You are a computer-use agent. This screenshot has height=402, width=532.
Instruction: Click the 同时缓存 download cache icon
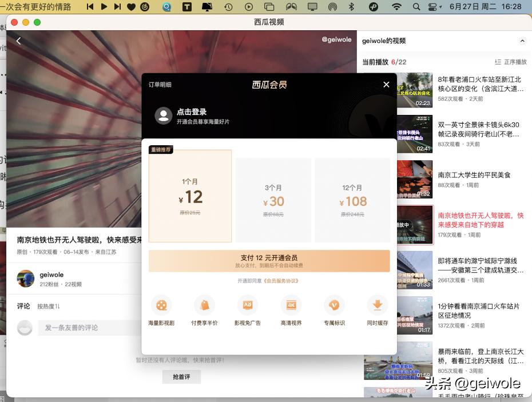377,305
